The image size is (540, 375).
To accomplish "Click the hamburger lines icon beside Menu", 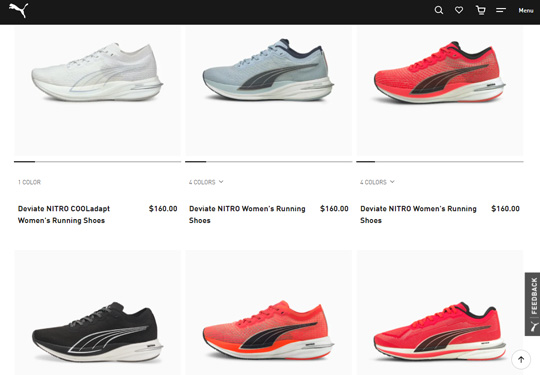I will (501, 10).
